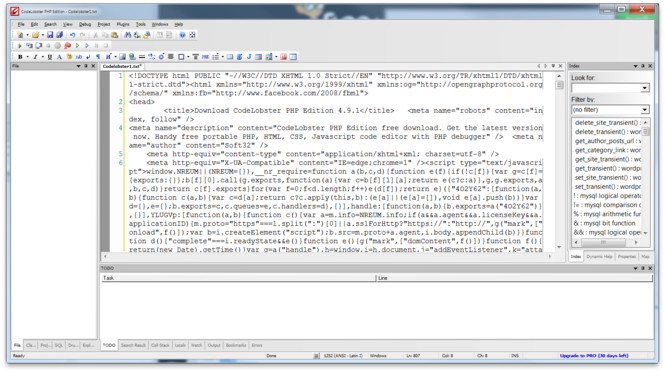Viewport: 665px width, 372px height.
Task: Select set_transient() entry in Index list
Action: tap(607, 187)
